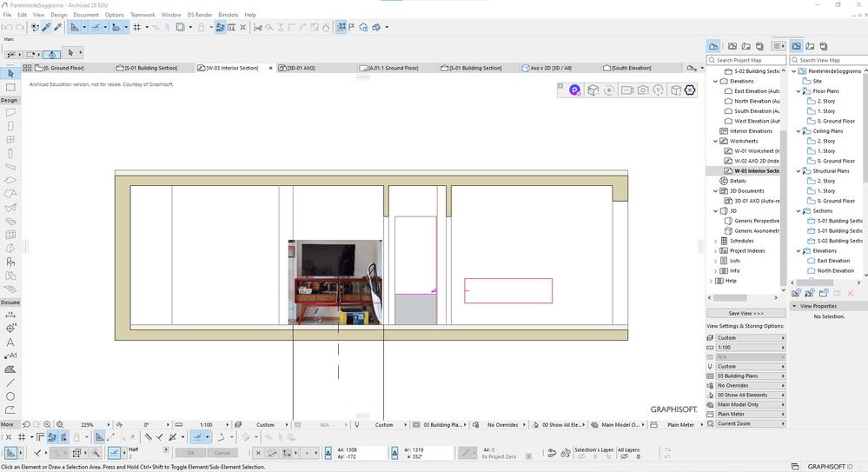
Task: Toggle the Guide Lines button in toolbar
Action: pos(76,27)
